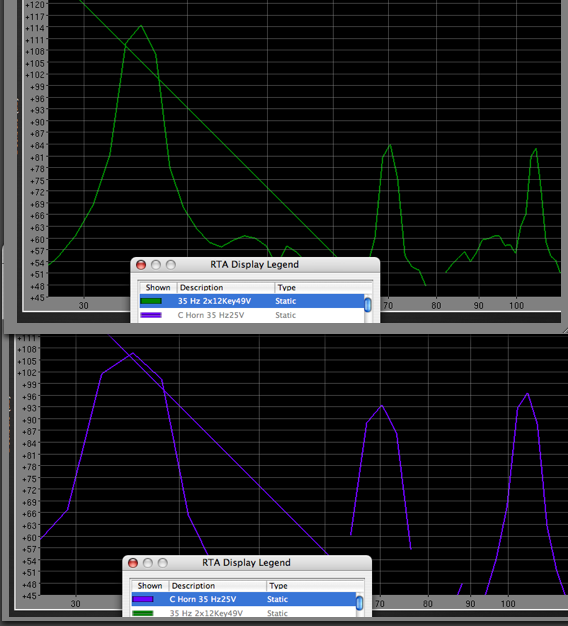Zoom the lower RTA Display Legend window
The width and height of the screenshot is (568, 626).
click(163, 563)
